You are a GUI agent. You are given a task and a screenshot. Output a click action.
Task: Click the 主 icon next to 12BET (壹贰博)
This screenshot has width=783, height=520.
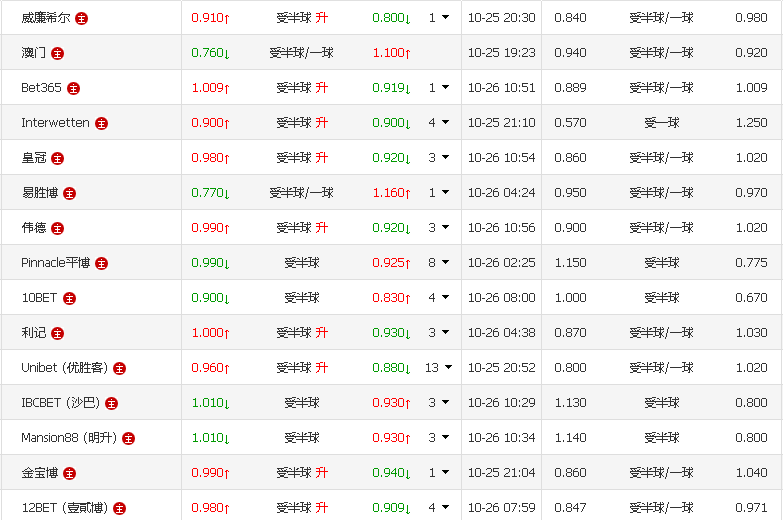[x=119, y=508]
